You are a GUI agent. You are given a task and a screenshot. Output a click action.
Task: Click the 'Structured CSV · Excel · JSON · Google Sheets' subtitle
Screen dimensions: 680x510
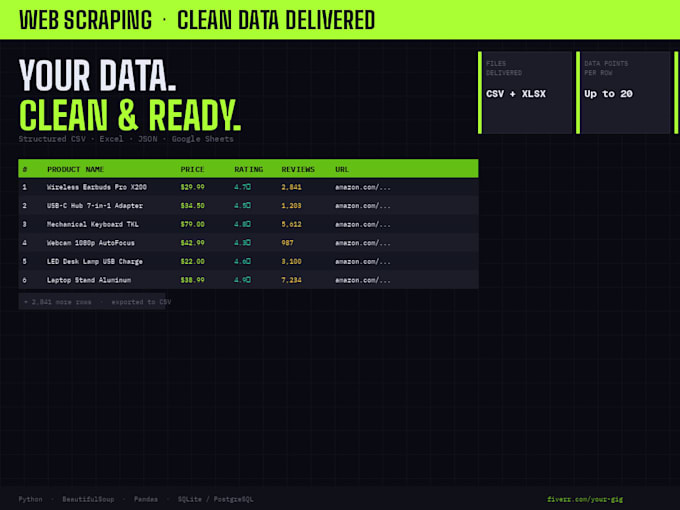coord(126,139)
